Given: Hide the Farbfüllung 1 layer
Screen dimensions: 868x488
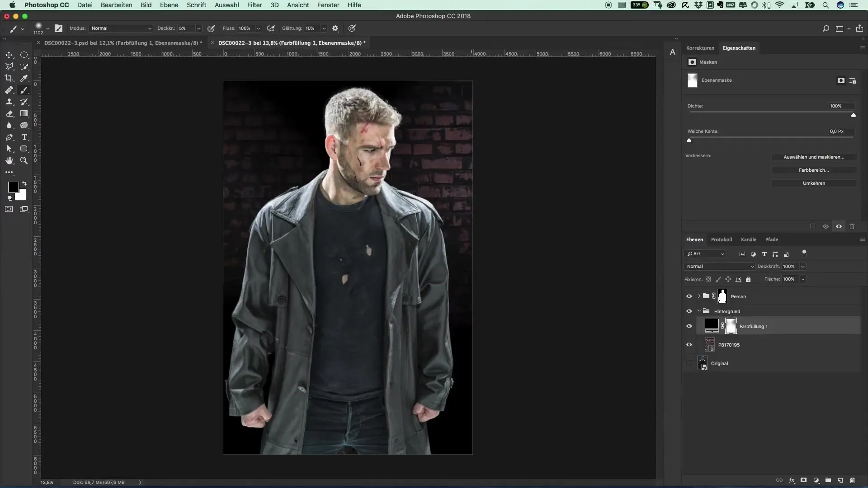Looking at the screenshot, I should [x=689, y=326].
